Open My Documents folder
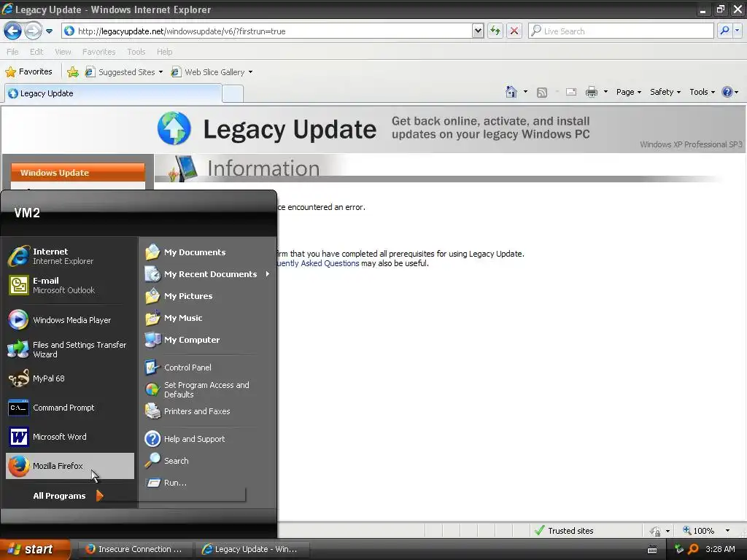This screenshot has height=560, width=747. (x=207, y=252)
